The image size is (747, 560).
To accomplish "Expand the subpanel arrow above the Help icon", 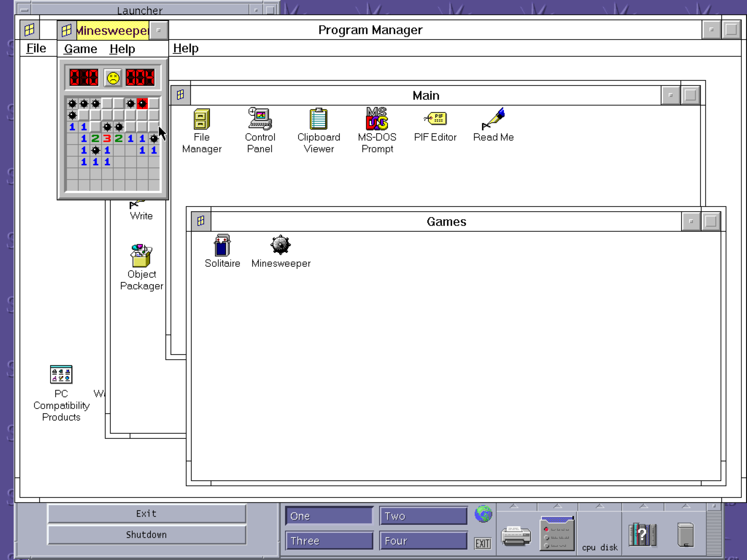I will point(644,506).
